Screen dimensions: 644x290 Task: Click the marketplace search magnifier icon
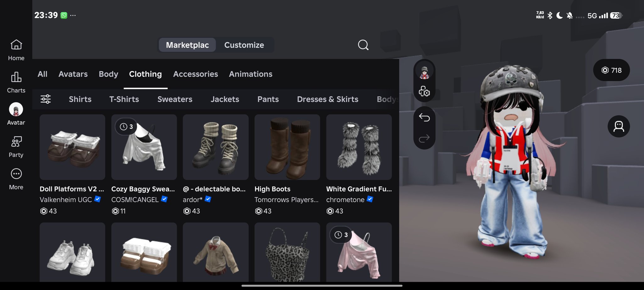pos(363,45)
